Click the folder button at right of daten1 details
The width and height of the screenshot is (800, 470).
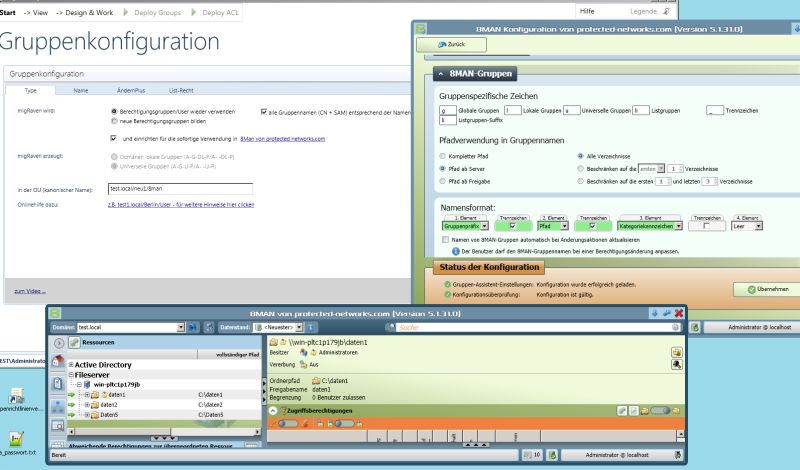(677, 352)
